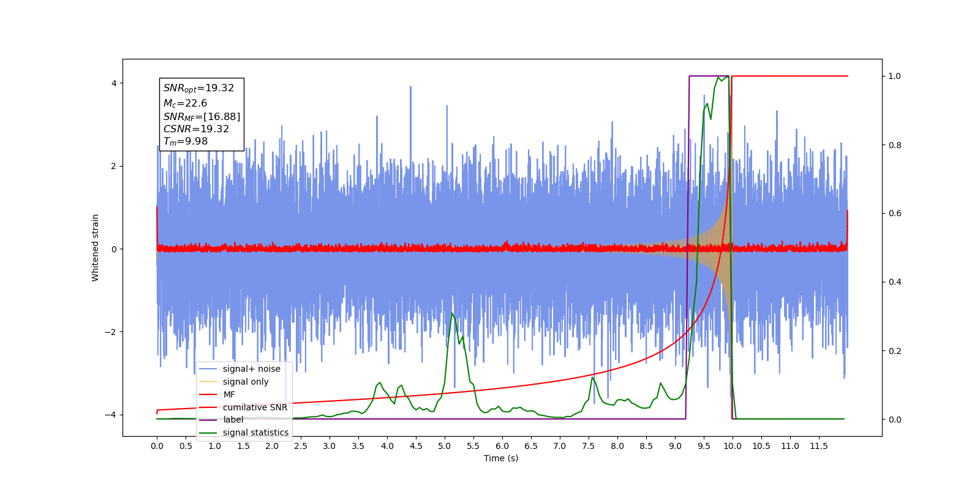980x490 pixels.
Task: Click the left y-axis tick label −2
Action: coord(110,332)
